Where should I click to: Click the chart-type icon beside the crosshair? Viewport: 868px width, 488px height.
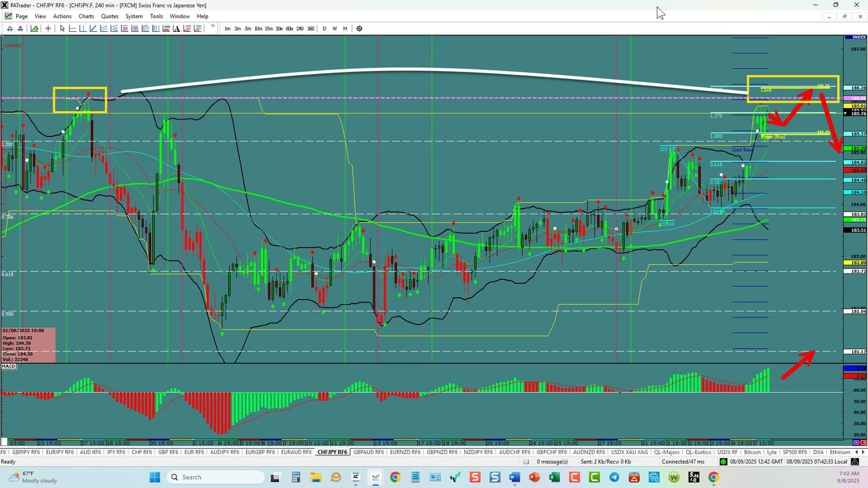35,28
